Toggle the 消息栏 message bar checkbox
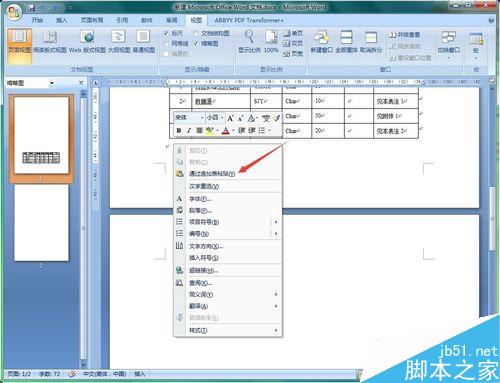 coord(166,54)
